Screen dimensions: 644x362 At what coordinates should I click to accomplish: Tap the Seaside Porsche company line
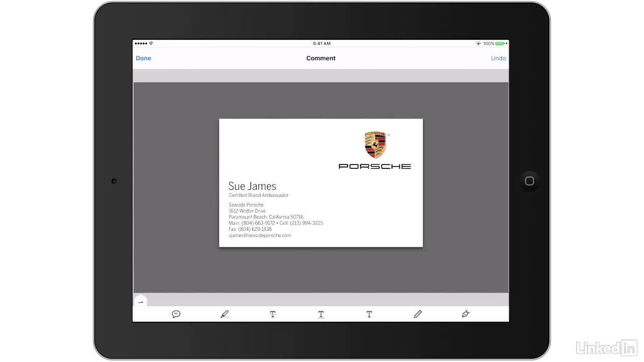246,205
